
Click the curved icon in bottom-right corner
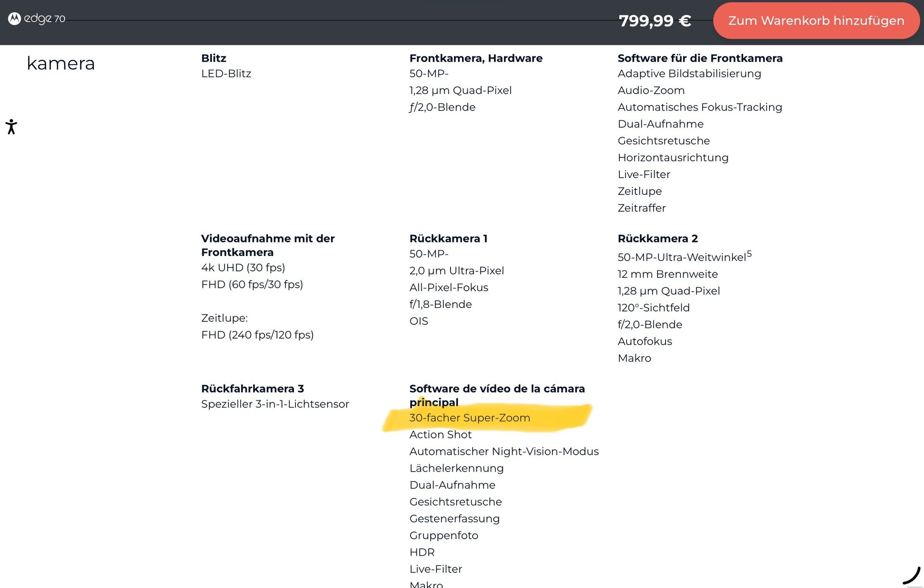click(911, 575)
